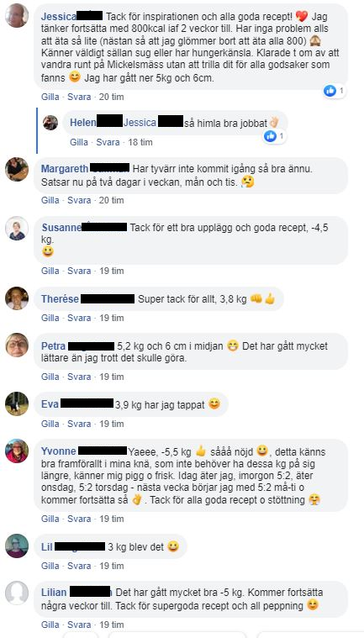364x638 pixels.
Task: Click Svara under Susanne's comment
Action: click(x=79, y=271)
